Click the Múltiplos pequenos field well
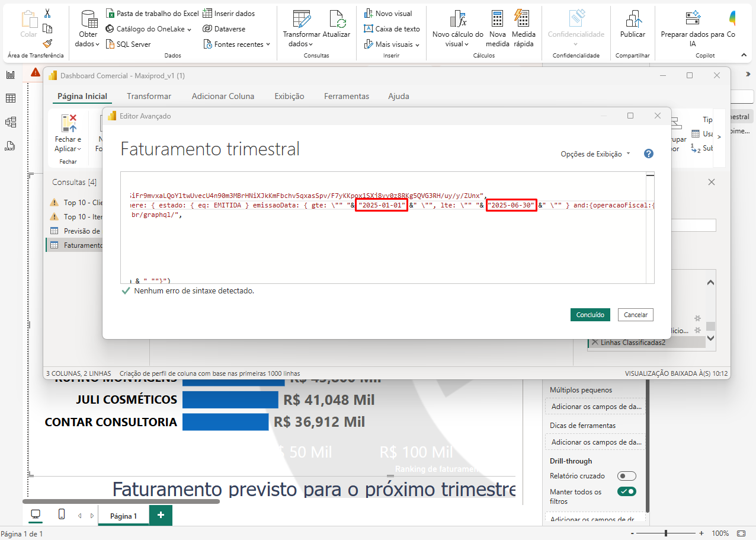Viewport: 756px width, 540px height. click(595, 406)
